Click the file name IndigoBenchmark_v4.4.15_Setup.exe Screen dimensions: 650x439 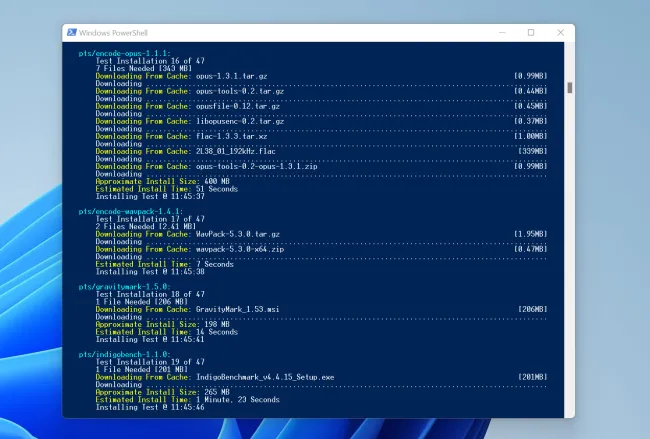265,377
